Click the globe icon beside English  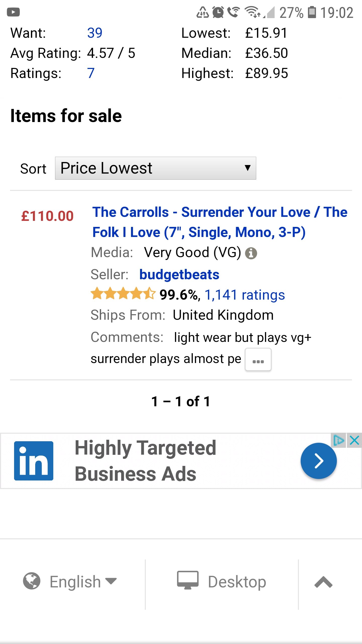pos(32,581)
